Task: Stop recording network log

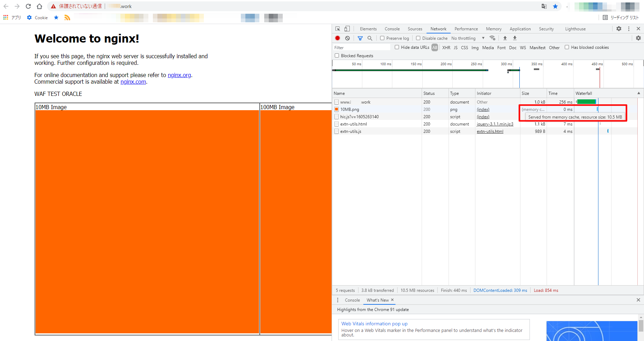Action: click(x=338, y=38)
